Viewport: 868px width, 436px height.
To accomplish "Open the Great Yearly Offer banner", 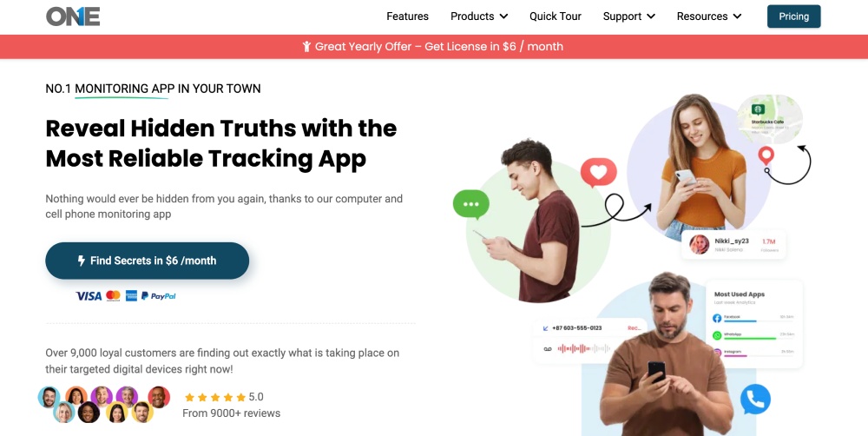I will point(434,47).
